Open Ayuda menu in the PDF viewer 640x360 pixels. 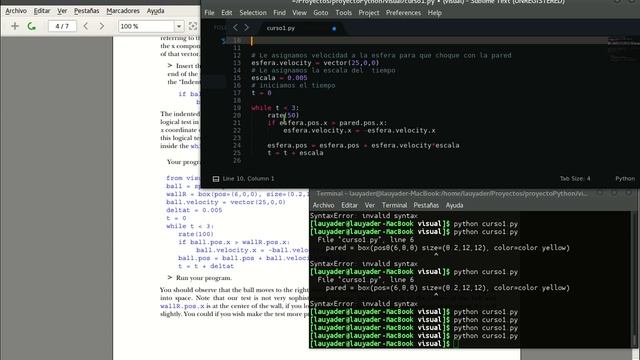(156, 11)
